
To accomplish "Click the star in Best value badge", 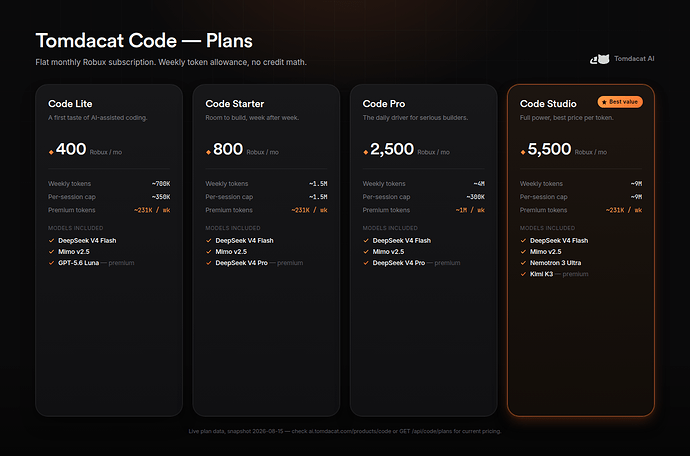I will tap(604, 102).
